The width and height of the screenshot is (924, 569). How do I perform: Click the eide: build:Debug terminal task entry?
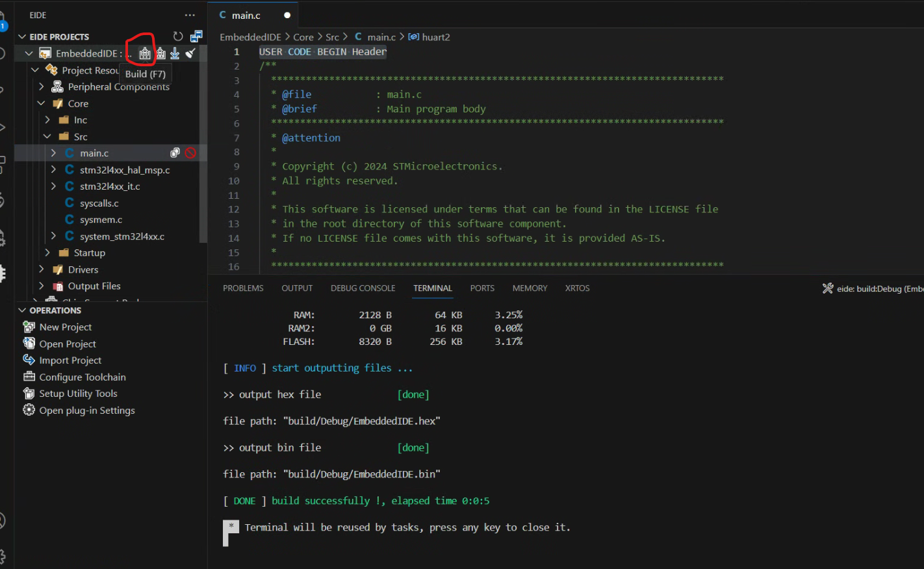click(873, 288)
